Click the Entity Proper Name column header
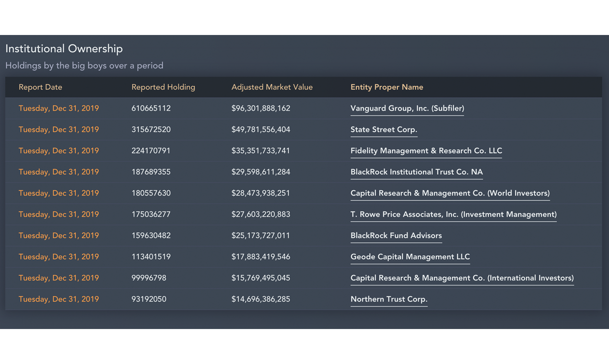The image size is (609, 364). (387, 87)
